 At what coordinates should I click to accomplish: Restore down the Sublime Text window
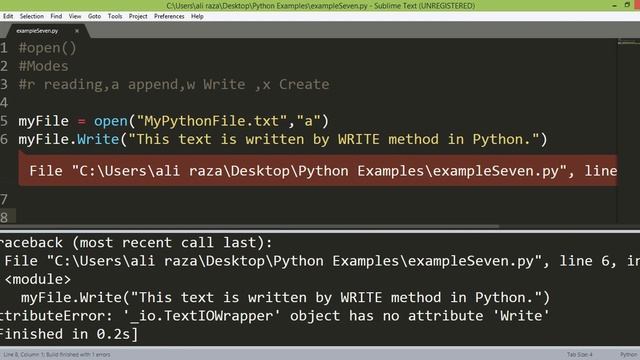(627, 5)
